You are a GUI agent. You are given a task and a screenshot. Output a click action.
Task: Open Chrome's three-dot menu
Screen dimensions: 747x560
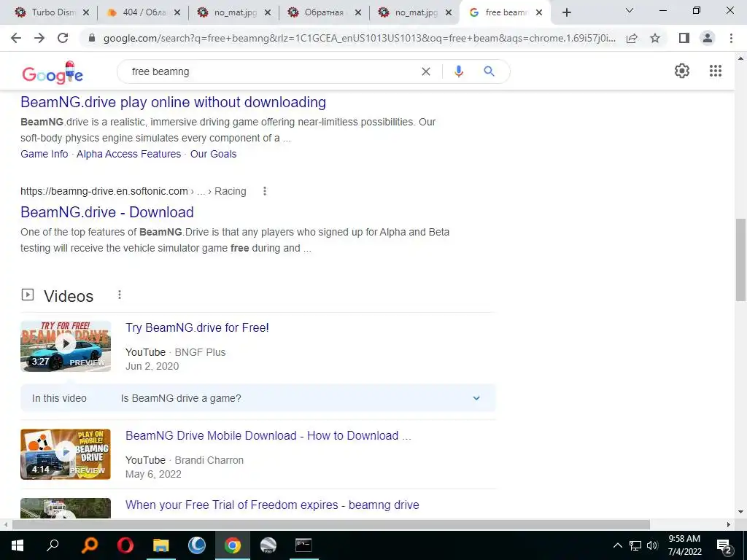point(731,38)
